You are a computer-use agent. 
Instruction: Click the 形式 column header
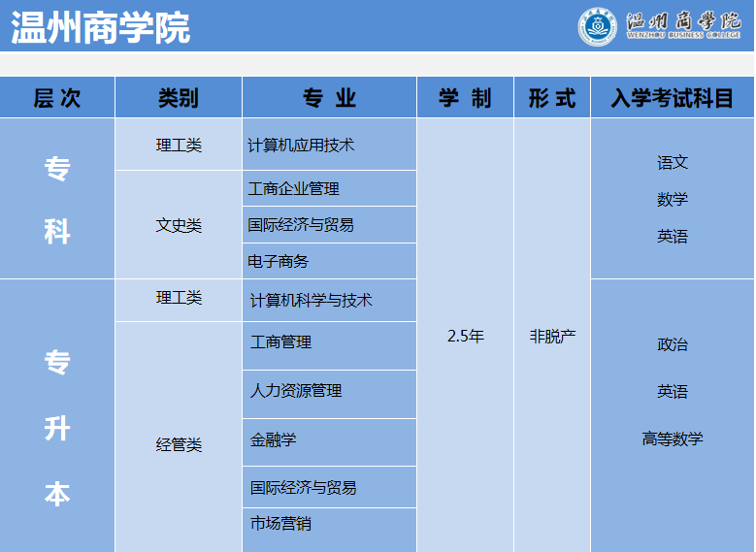pos(552,98)
